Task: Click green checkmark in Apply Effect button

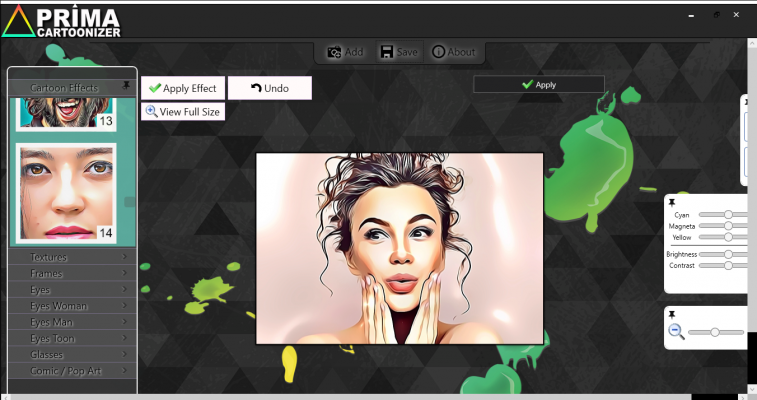Action: pyautogui.click(x=154, y=88)
